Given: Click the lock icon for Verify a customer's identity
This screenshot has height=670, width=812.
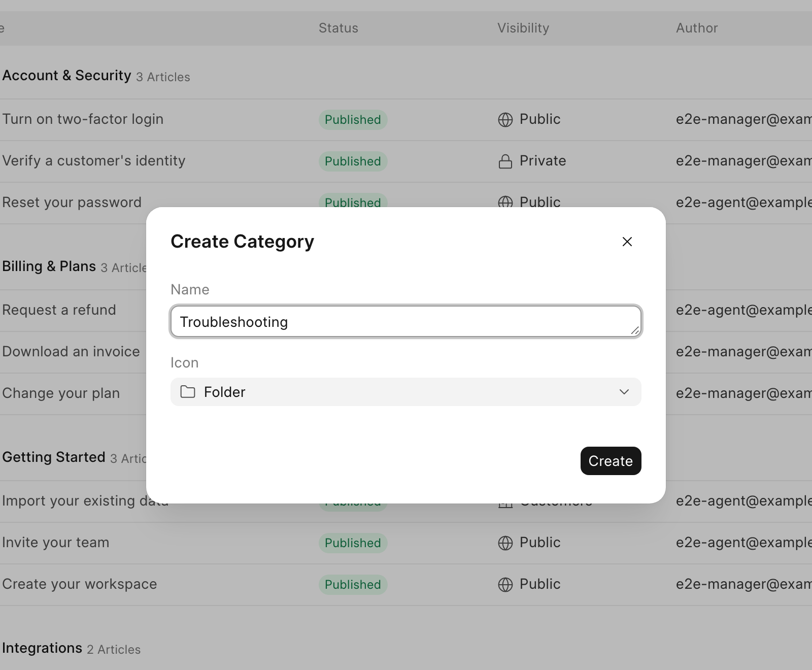Looking at the screenshot, I should pyautogui.click(x=505, y=161).
